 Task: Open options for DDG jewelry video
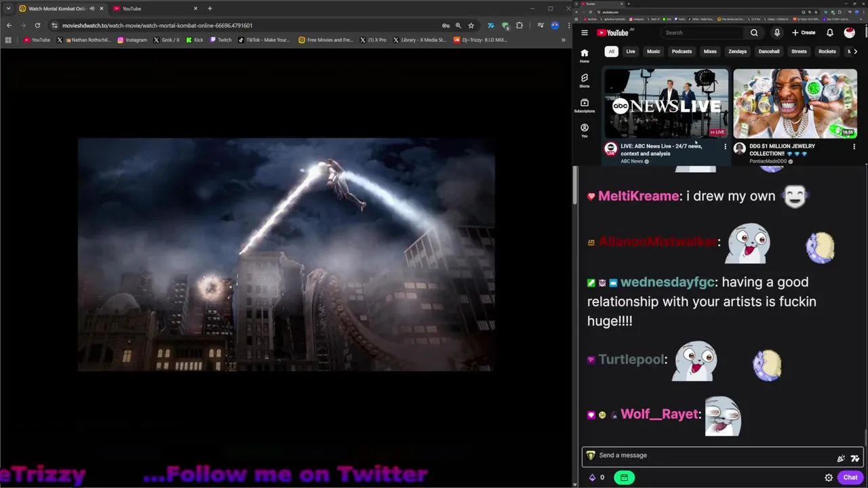[x=854, y=146]
